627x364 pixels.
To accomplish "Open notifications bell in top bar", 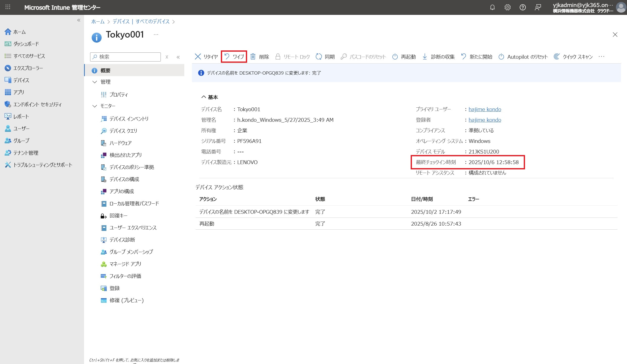I will coord(492,7).
